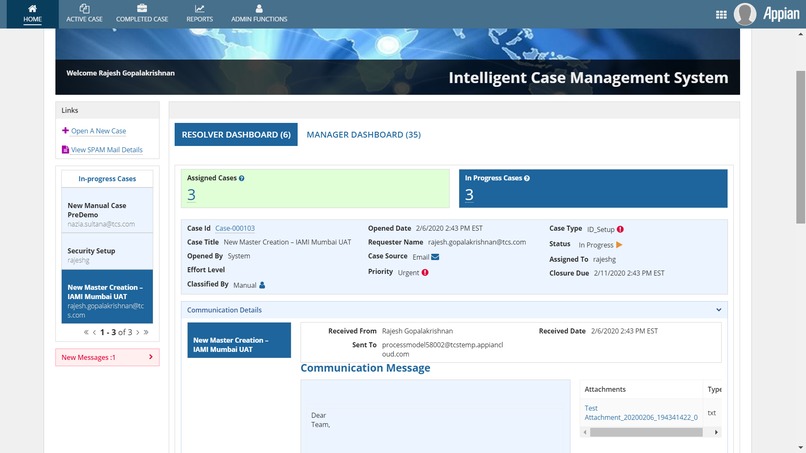Click the requester email rajesh.gopalakrishnan@tcs.com

(477, 242)
